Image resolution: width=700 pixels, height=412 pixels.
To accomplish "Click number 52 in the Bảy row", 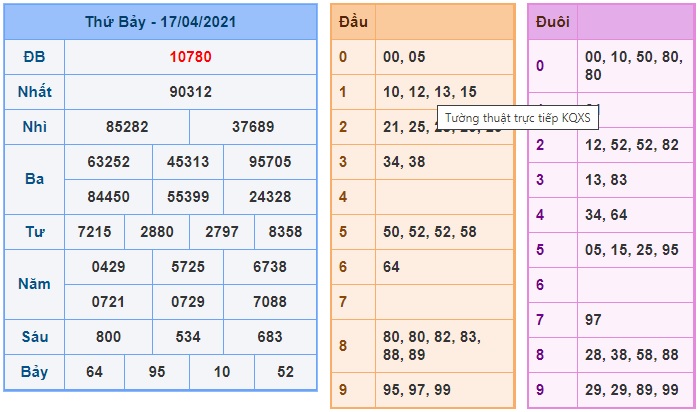I will 285,372.
